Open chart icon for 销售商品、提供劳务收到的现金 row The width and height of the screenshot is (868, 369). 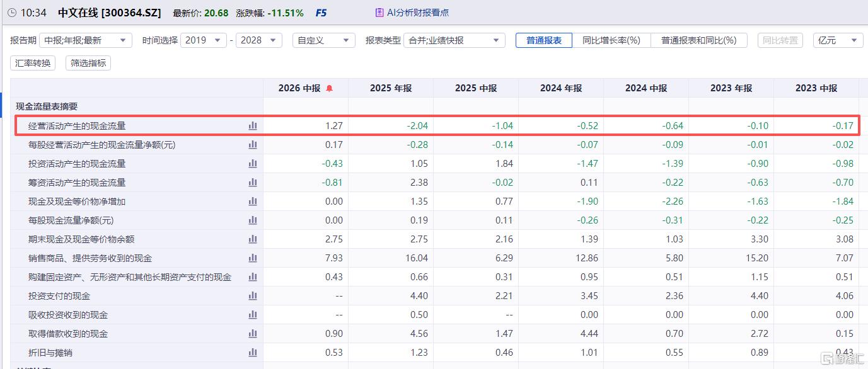(253, 258)
